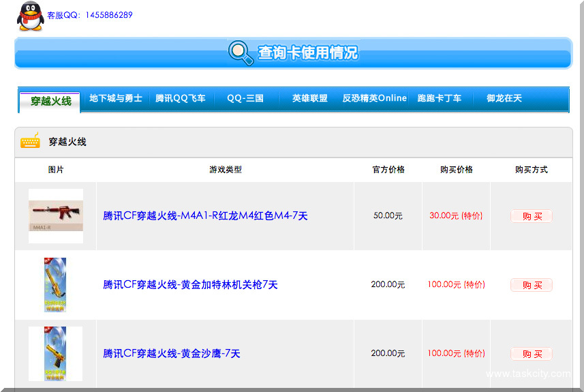Open the M4A1-R红龙M4红色M4-7天 product link
Image resolution: width=584 pixels, height=392 pixels.
click(205, 215)
